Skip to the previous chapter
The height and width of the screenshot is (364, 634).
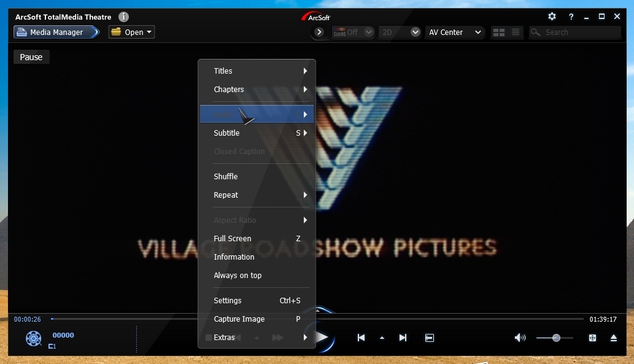pyautogui.click(x=361, y=338)
